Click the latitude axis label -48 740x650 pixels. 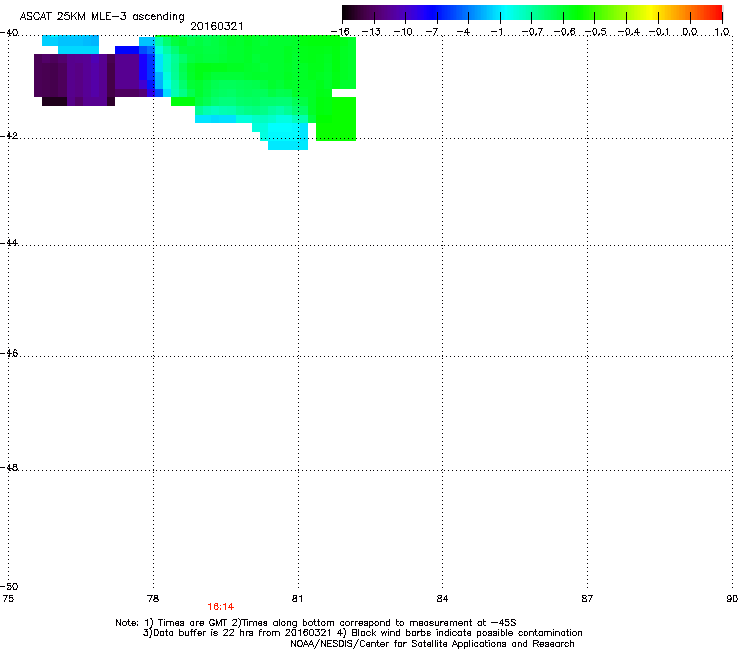(9, 467)
